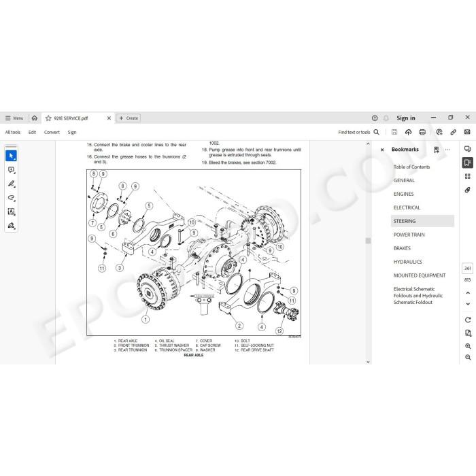Select the highlighter pen tool

pyautogui.click(x=12, y=184)
